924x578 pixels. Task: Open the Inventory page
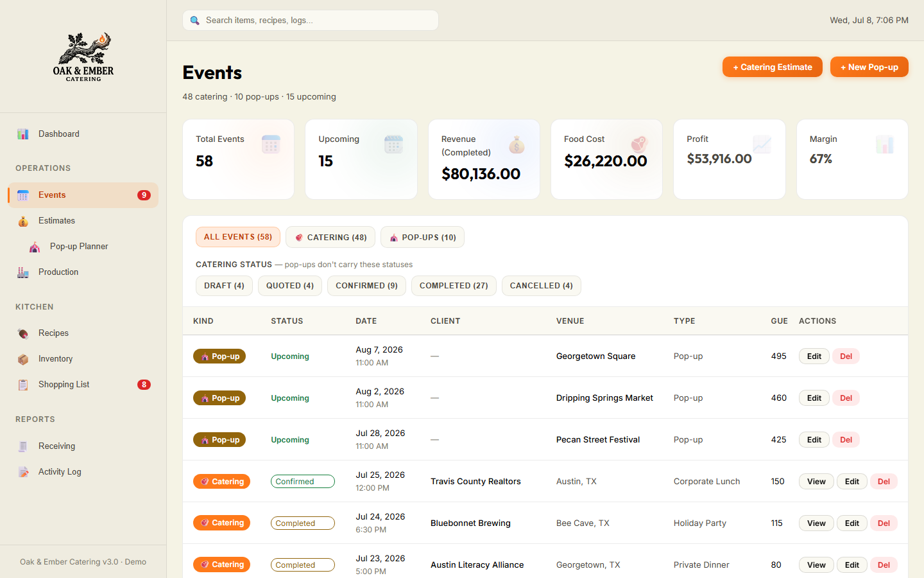pos(83,359)
